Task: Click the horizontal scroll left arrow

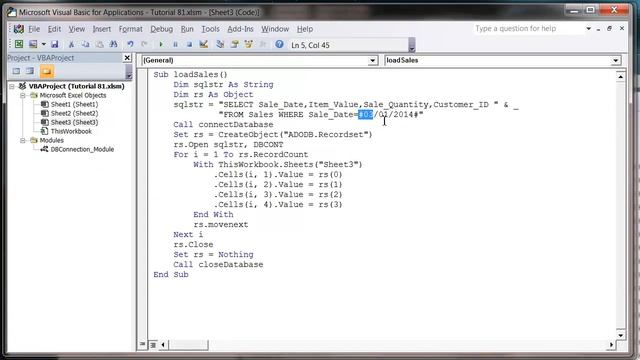Action: (163, 345)
